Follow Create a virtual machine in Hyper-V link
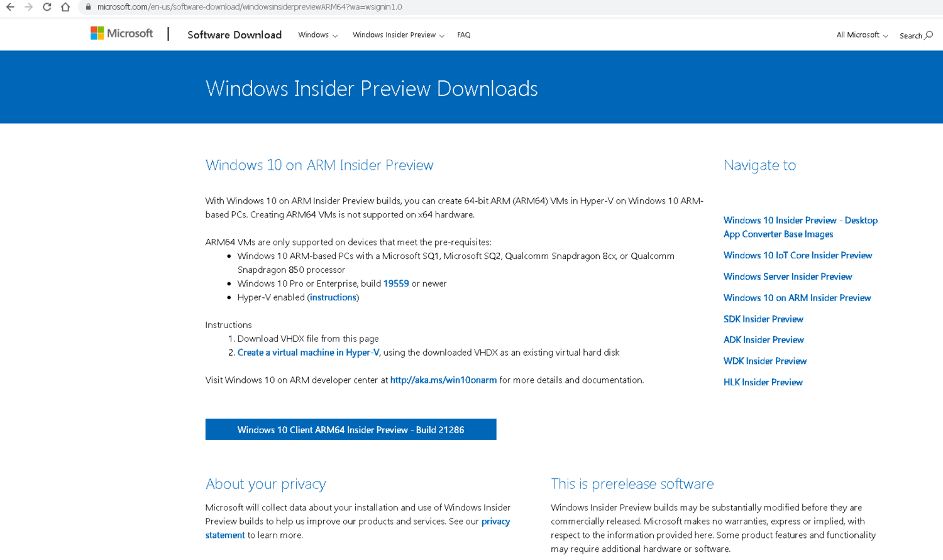Image resolution: width=943 pixels, height=560 pixels. tap(308, 353)
